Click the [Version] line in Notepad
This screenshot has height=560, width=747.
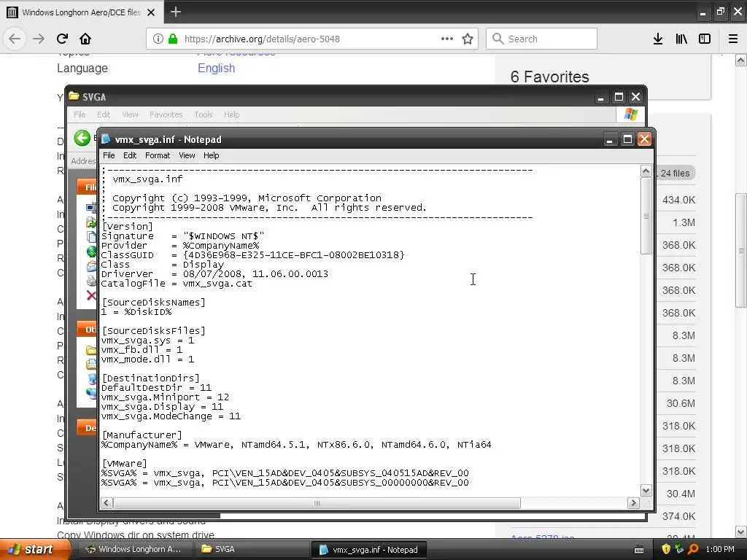tap(127, 227)
